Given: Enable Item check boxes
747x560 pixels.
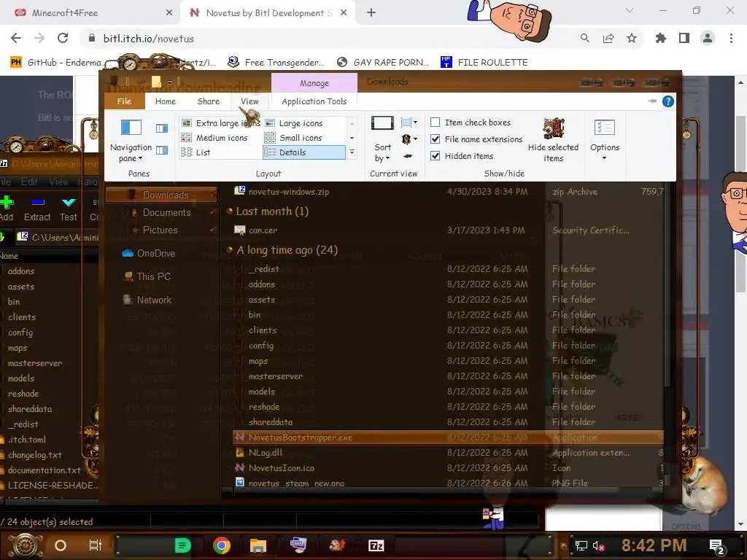Looking at the screenshot, I should (471, 122).
